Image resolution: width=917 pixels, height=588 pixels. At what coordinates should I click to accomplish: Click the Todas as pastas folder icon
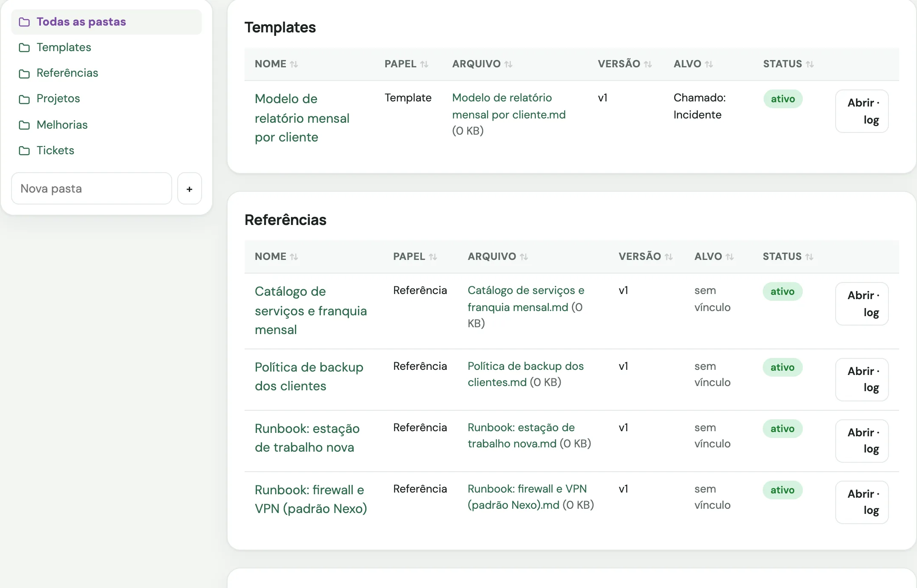(x=24, y=22)
